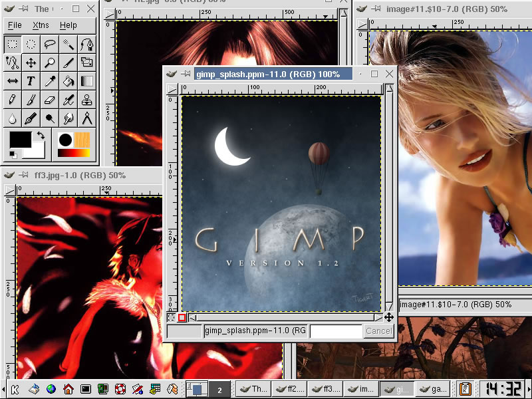Select the Flip tool
The width and height of the screenshot is (532, 399).
13,81
